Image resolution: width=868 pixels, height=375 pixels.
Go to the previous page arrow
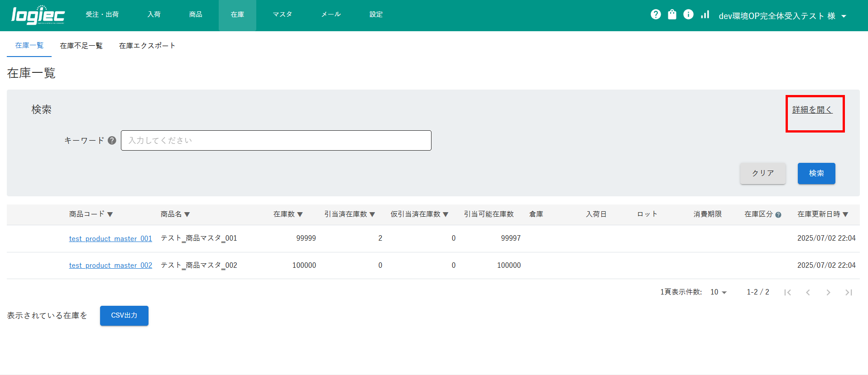point(808,292)
